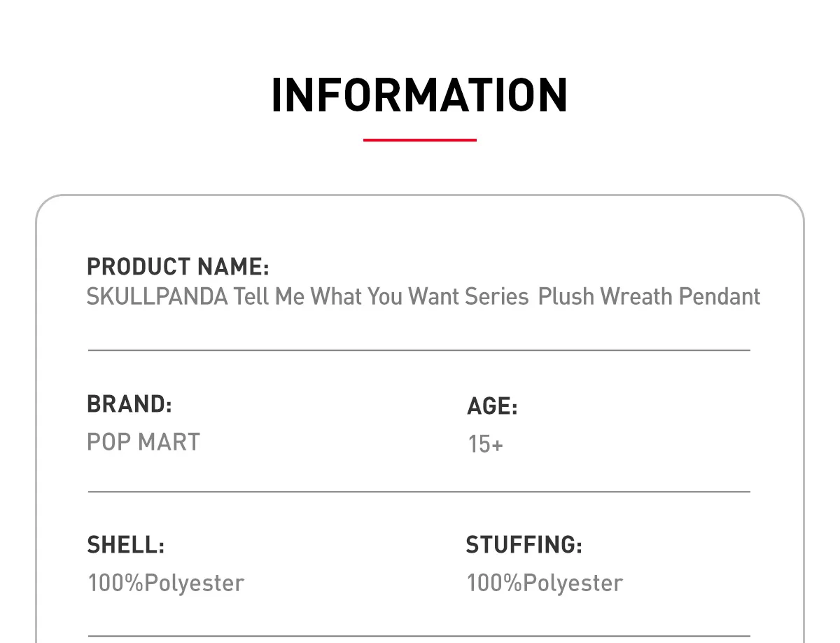This screenshot has height=643, width=840.
Task: Click the POP MART brand value
Action: 143,442
